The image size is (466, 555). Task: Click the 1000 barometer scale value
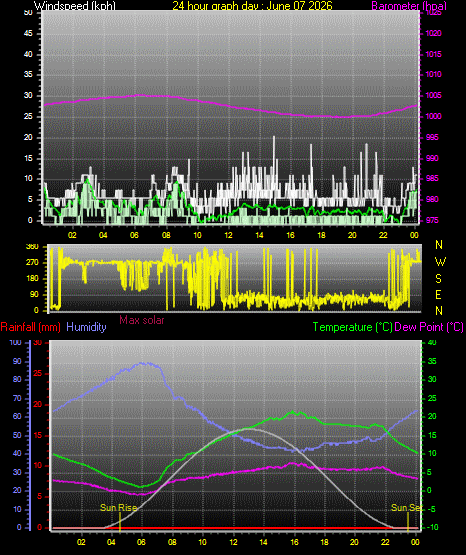coord(433,116)
